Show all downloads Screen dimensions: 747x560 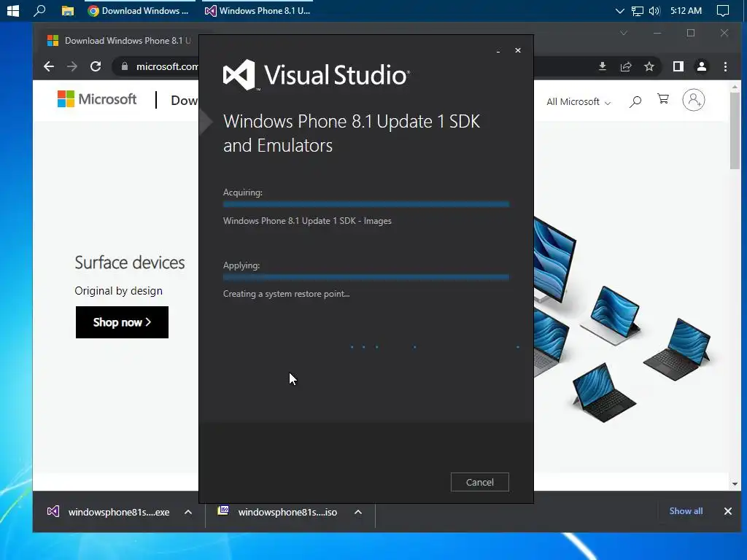coord(686,511)
